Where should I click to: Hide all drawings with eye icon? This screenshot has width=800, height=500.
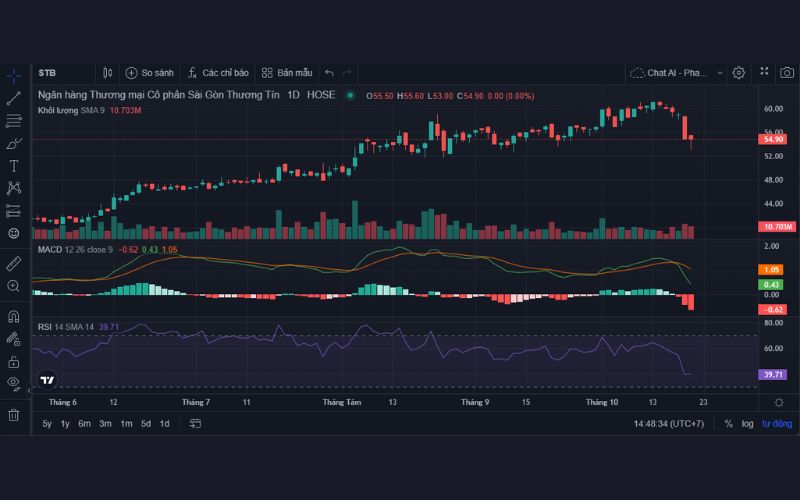tap(14, 383)
